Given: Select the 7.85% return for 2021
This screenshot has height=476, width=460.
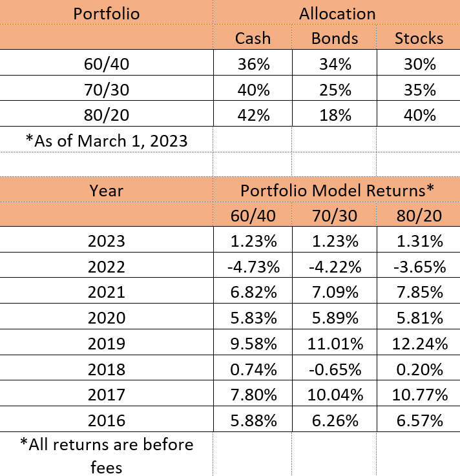Looking at the screenshot, I should pyautogui.click(x=419, y=292).
